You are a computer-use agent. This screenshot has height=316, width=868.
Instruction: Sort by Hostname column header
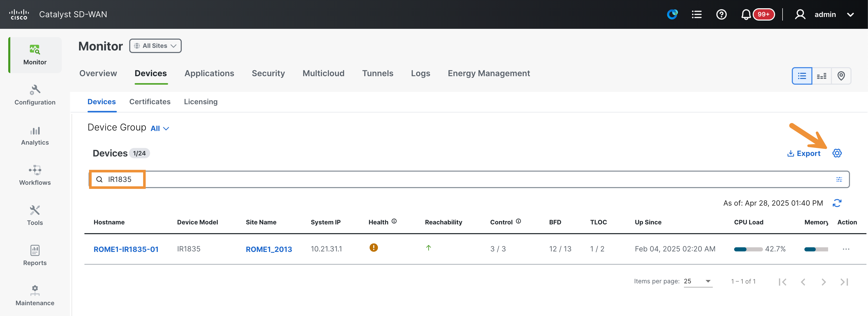point(109,222)
